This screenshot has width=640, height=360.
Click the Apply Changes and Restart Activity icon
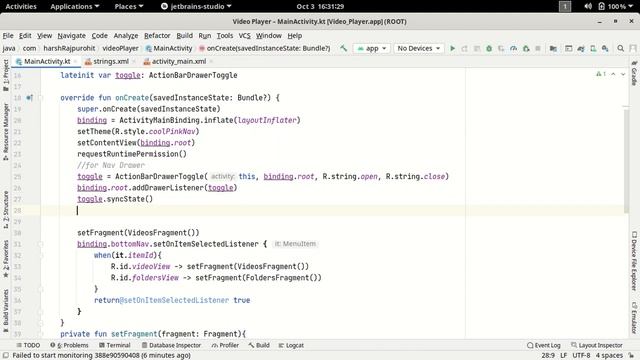tap(464, 48)
